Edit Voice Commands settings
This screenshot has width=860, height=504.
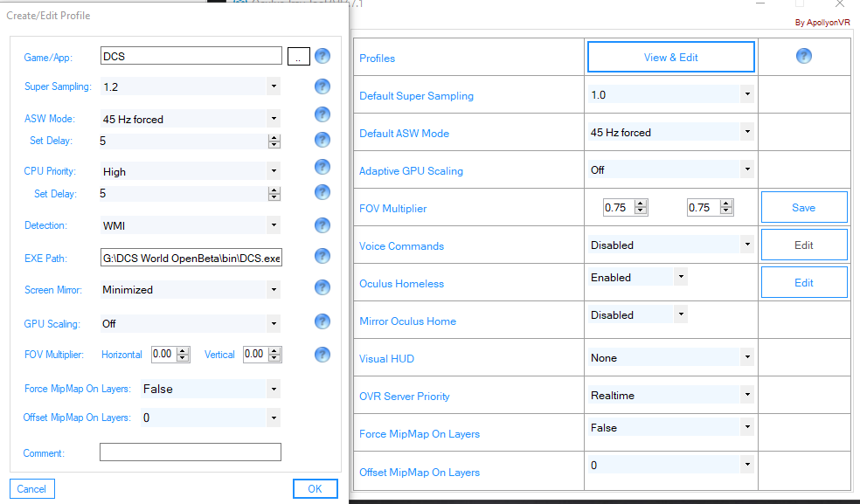(x=804, y=245)
